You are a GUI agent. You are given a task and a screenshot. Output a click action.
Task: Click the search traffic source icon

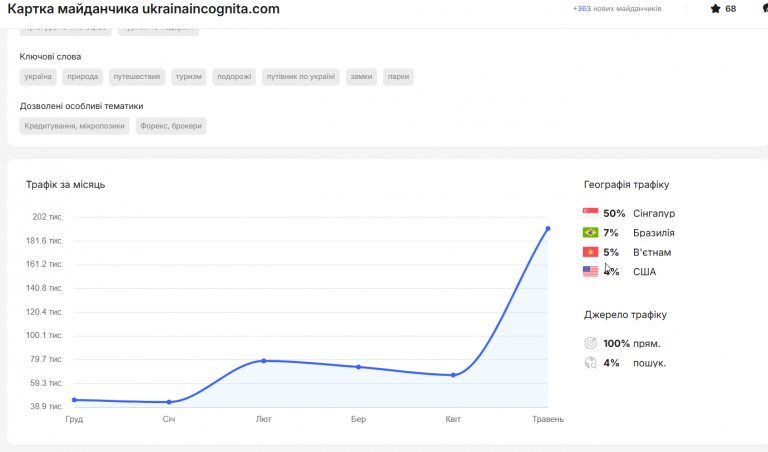591,362
